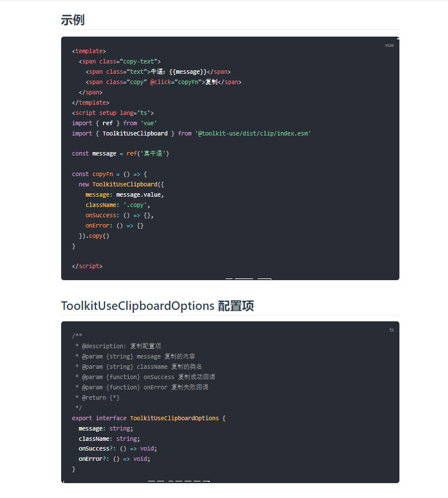This screenshot has width=448, height=498.
Task: Click the line with 牛逼: {{message}}
Action: tap(158, 72)
